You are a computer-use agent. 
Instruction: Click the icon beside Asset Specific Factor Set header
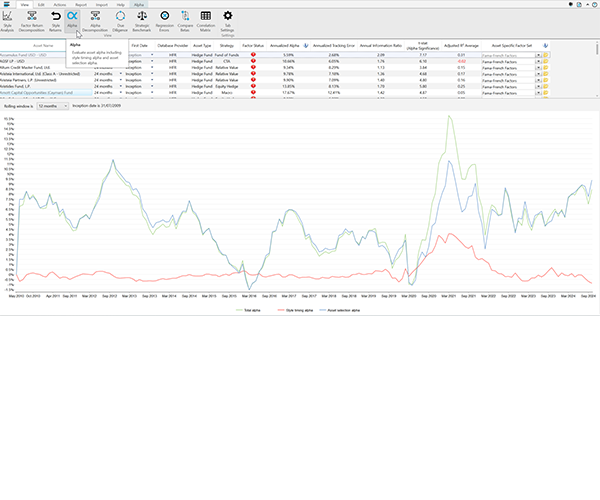(545, 46)
